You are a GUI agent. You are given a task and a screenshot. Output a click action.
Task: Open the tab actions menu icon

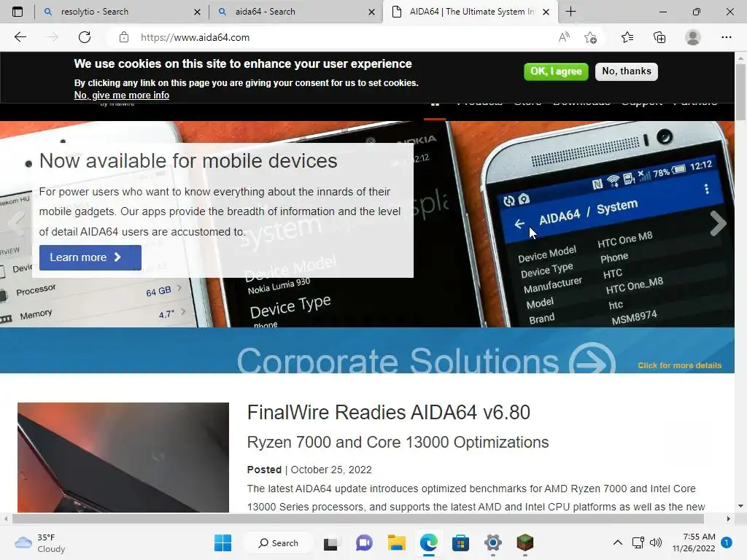[18, 12]
